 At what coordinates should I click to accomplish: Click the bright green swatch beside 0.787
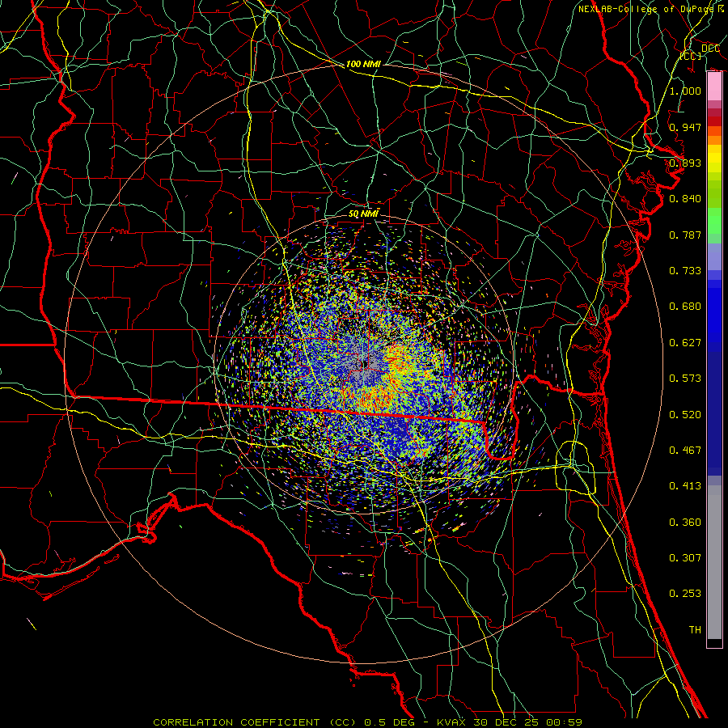pyautogui.click(x=714, y=221)
